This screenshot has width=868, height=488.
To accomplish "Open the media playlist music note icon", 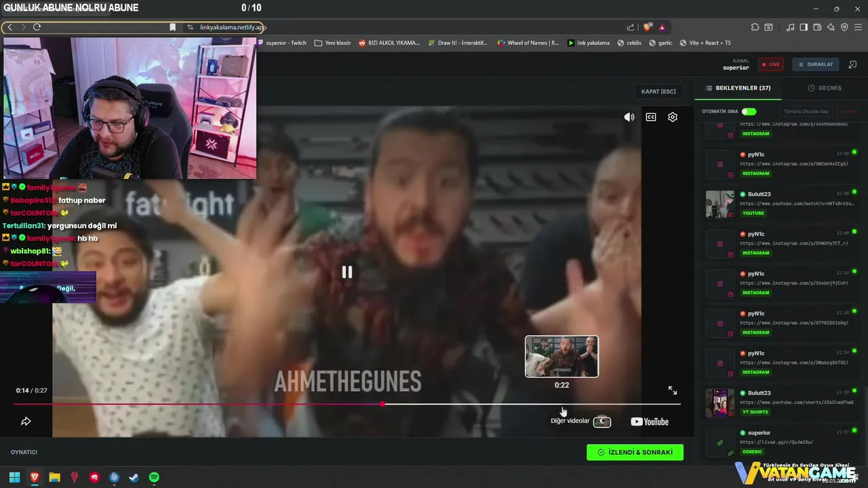I will click(791, 27).
